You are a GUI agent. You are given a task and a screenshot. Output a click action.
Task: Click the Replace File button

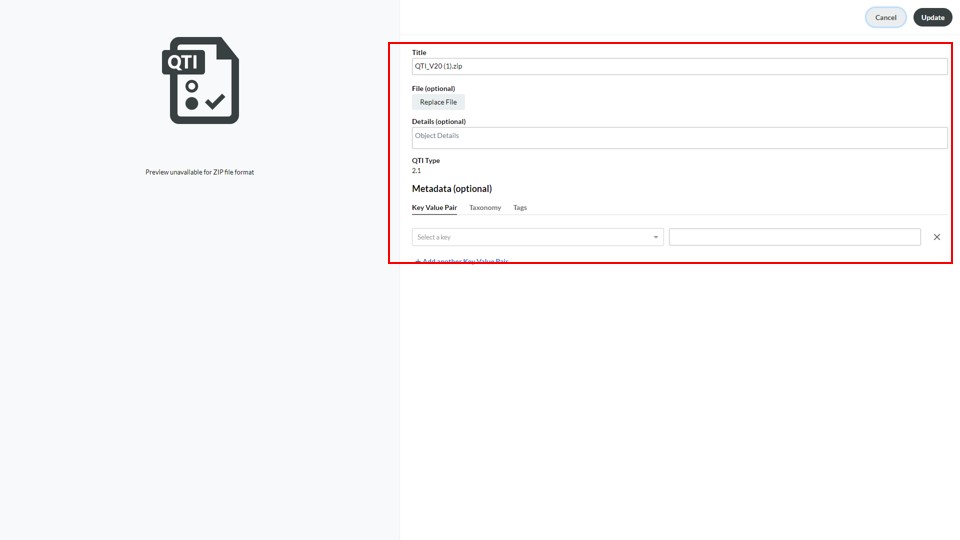438,102
